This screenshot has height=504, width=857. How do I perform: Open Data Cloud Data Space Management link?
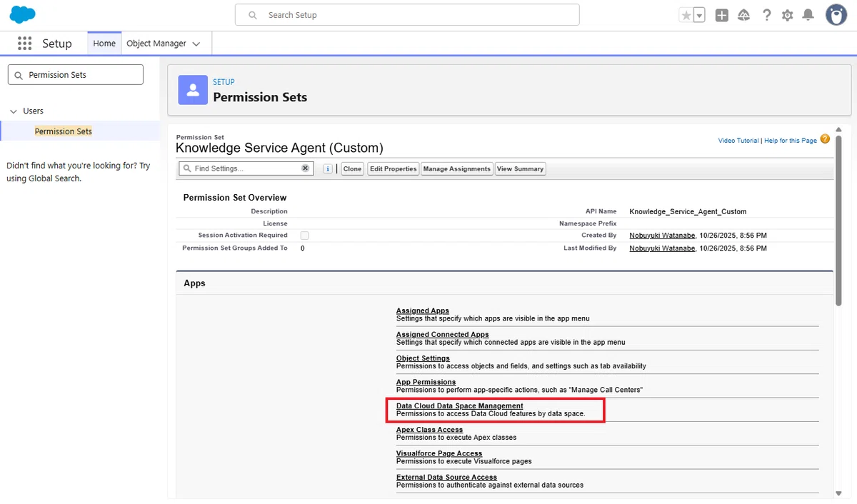tap(460, 406)
